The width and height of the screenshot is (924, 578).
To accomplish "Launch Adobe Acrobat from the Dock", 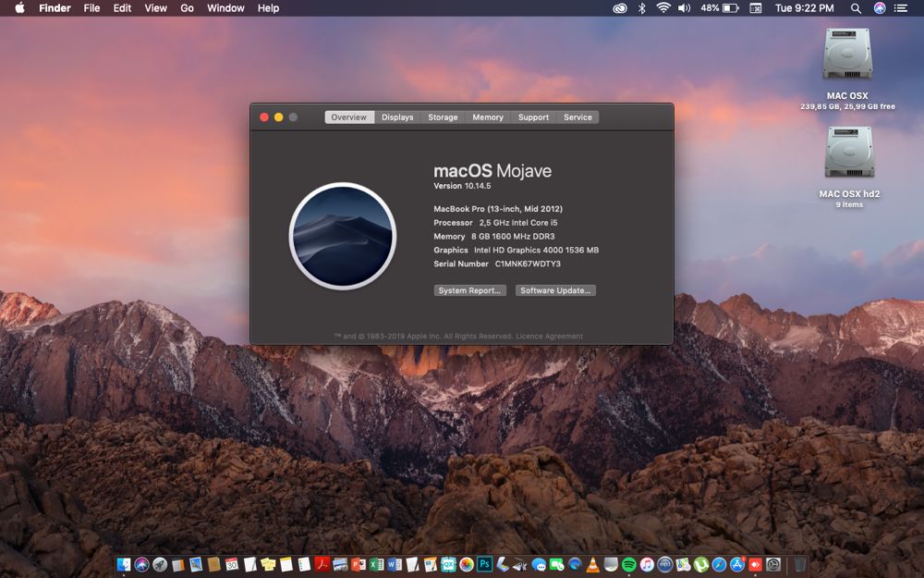I will pos(322,564).
